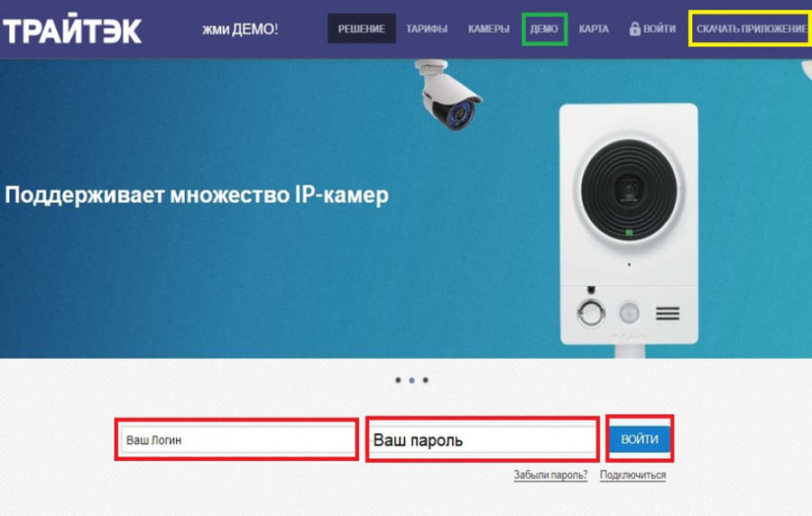The height and width of the screenshot is (516, 812).
Task: Click the ТРАЙТЭК logo
Action: (x=72, y=31)
